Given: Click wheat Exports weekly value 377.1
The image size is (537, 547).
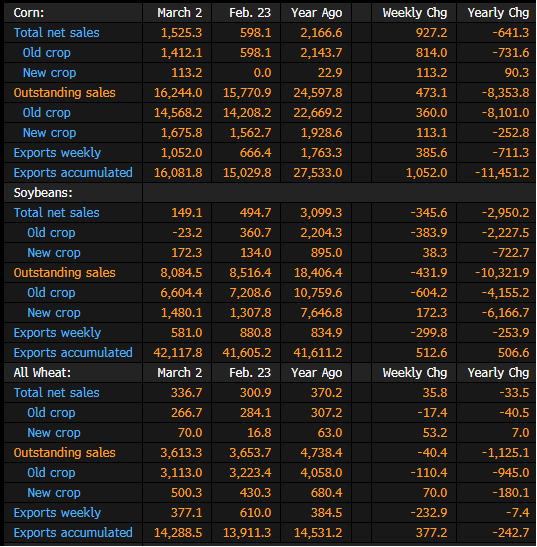Looking at the screenshot, I should coord(186,513).
